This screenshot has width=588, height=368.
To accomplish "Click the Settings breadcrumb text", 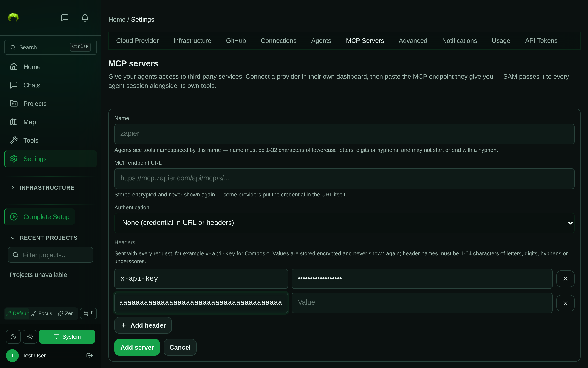I will pos(143,20).
